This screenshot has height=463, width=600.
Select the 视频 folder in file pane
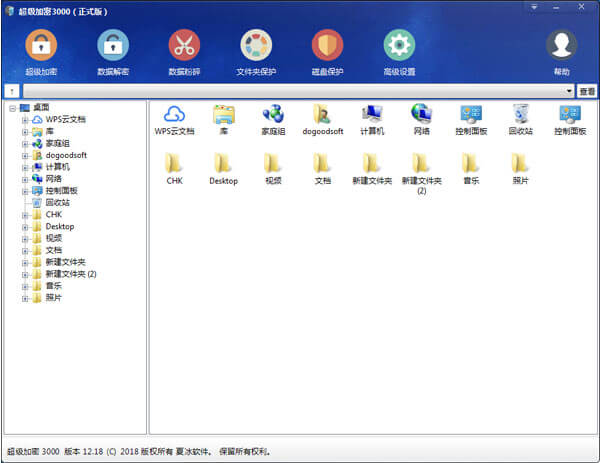point(273,169)
